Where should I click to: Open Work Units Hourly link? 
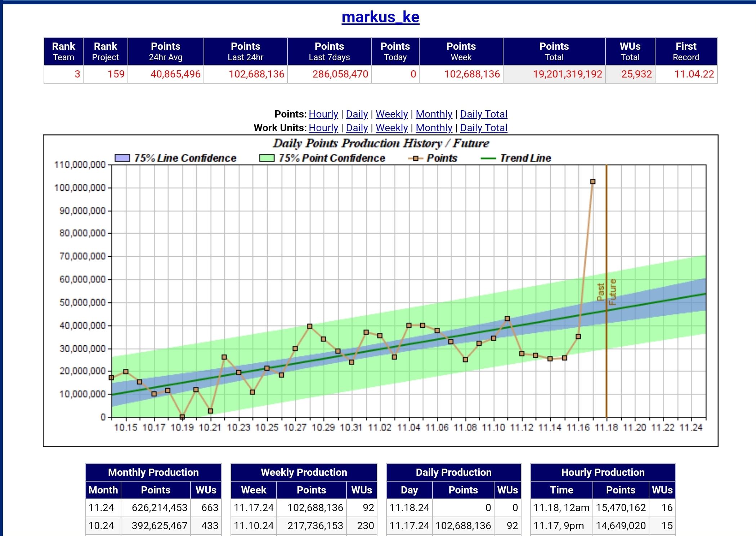(x=323, y=128)
